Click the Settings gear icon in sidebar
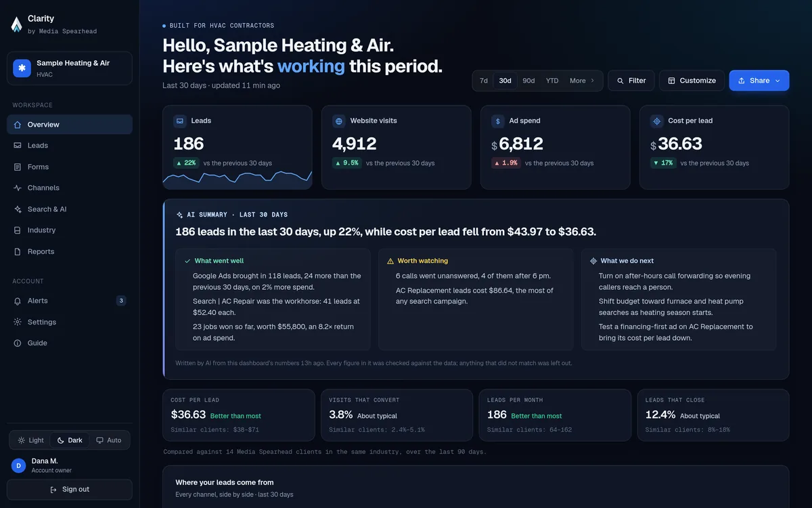 pos(18,322)
